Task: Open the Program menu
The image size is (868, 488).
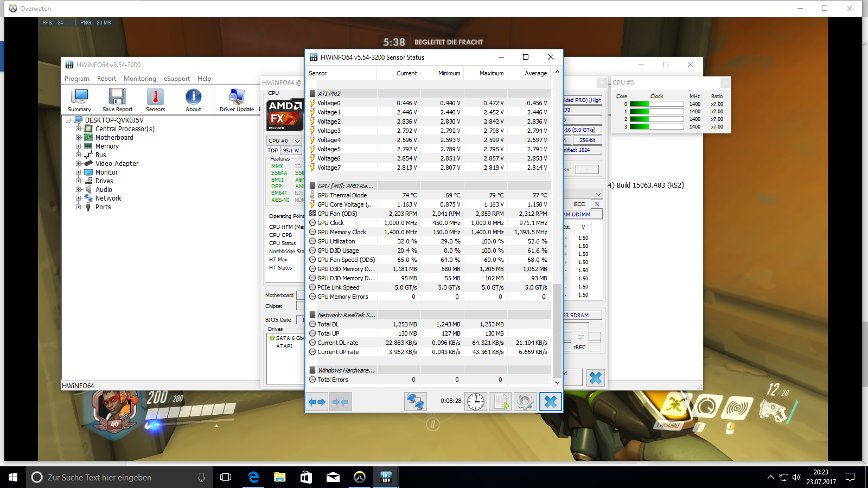Action: coord(77,79)
